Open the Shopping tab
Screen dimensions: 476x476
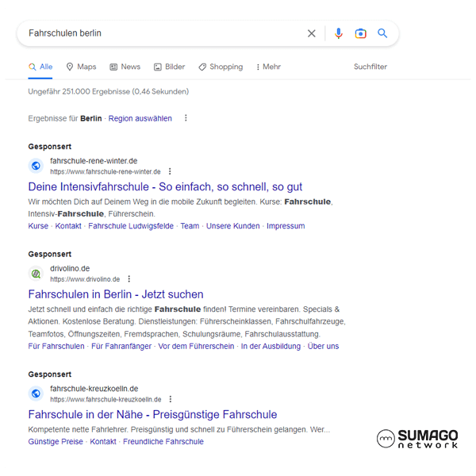[221, 67]
